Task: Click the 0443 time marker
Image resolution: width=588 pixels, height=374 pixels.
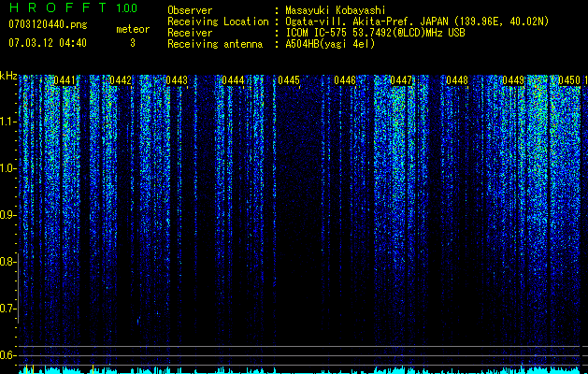Action: tap(177, 80)
